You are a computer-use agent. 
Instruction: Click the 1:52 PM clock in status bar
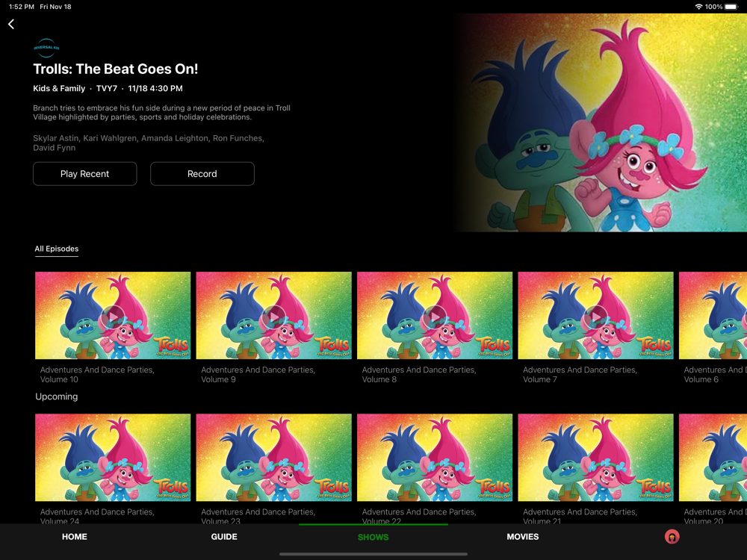(22, 7)
